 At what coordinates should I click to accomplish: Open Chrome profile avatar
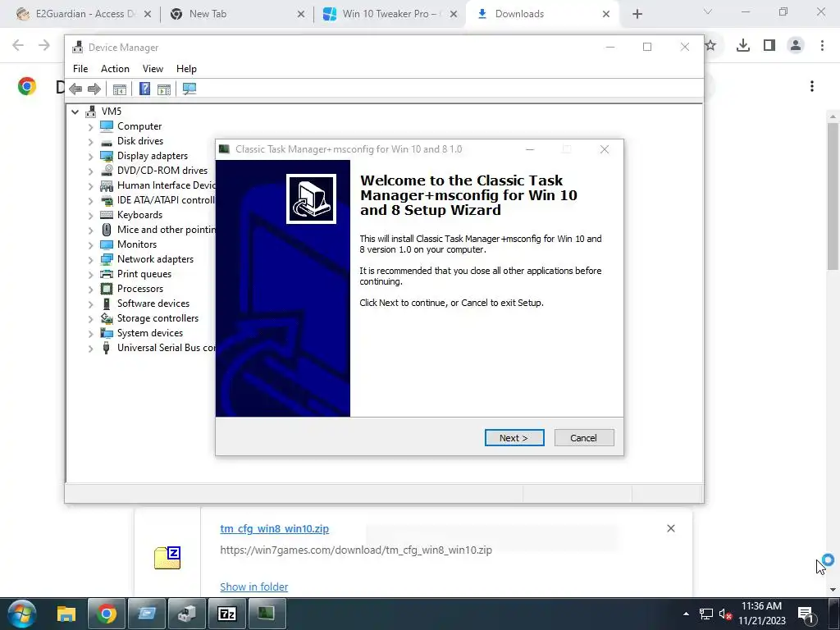796,46
